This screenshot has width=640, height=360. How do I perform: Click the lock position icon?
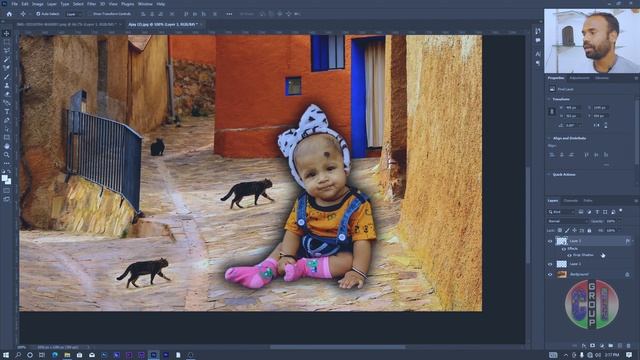tap(574, 231)
